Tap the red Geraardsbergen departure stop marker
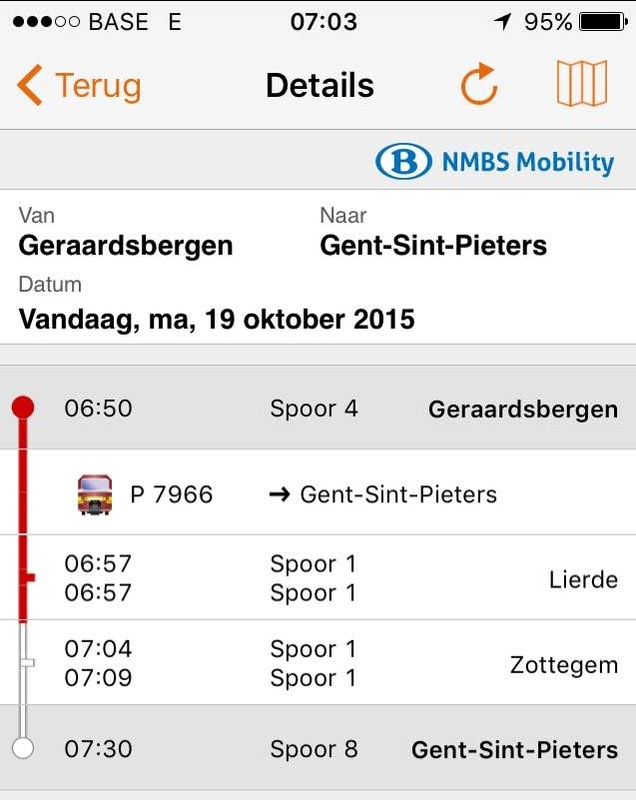This screenshot has height=800, width=636. 23,408
